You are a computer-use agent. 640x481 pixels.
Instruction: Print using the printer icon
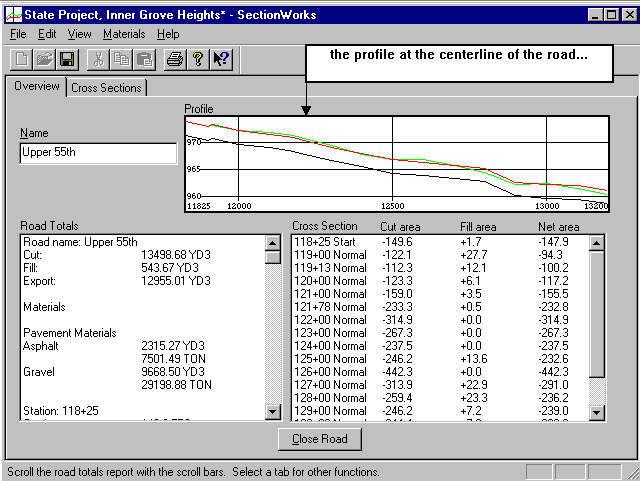click(175, 59)
